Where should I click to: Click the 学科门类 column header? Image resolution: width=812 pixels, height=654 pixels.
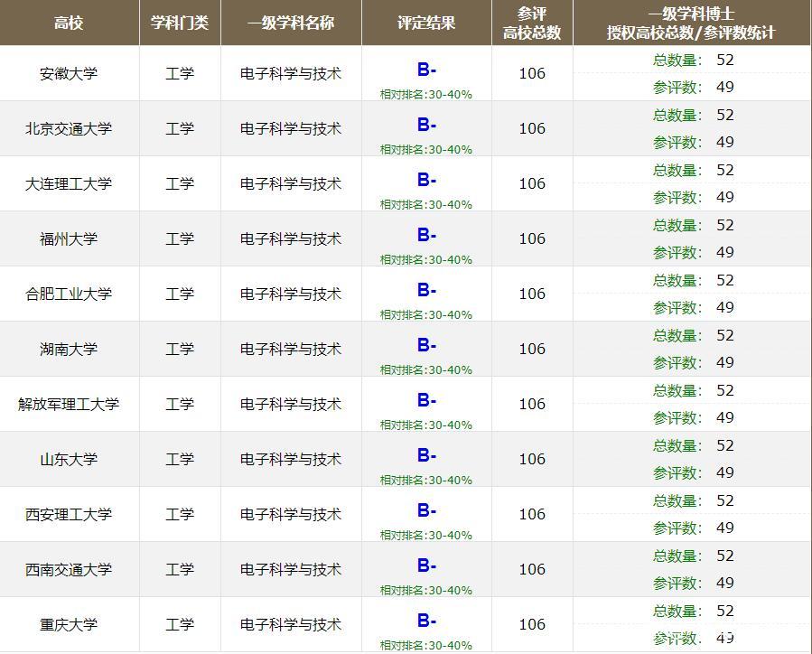click(180, 23)
